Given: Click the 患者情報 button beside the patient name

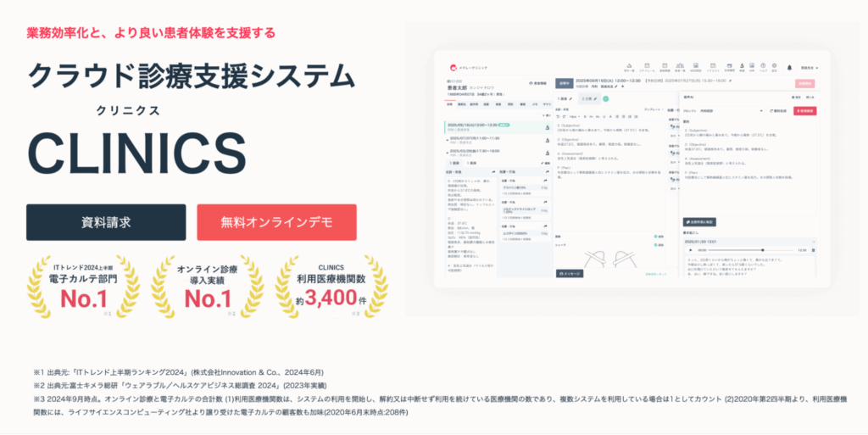Looking at the screenshot, I should click(540, 83).
